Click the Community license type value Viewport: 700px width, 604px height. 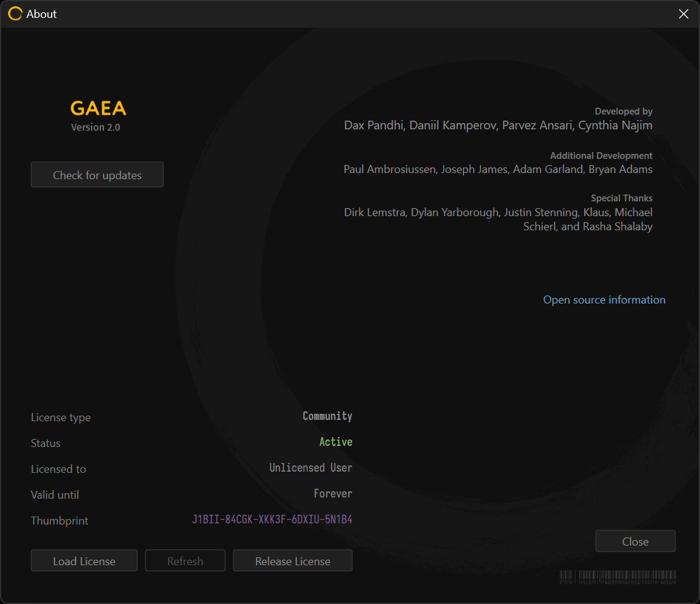[x=327, y=416]
